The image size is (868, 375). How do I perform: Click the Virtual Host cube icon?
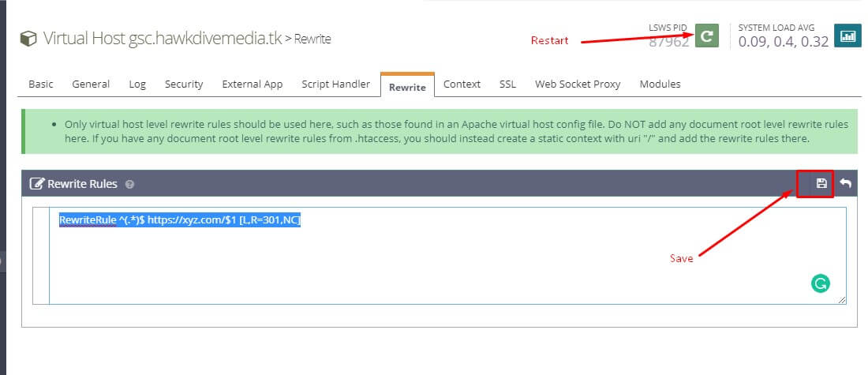[x=28, y=39]
